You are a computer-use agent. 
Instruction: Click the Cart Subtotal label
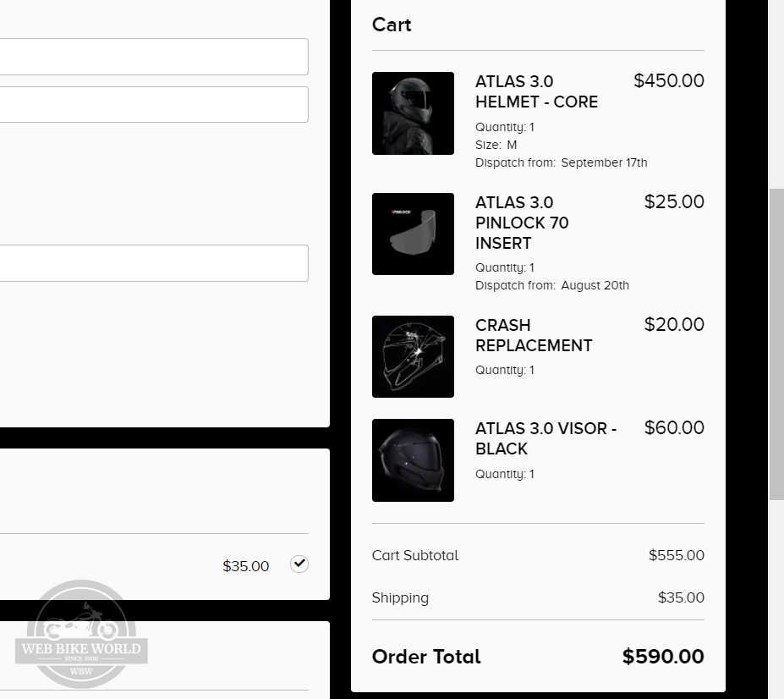coord(414,555)
